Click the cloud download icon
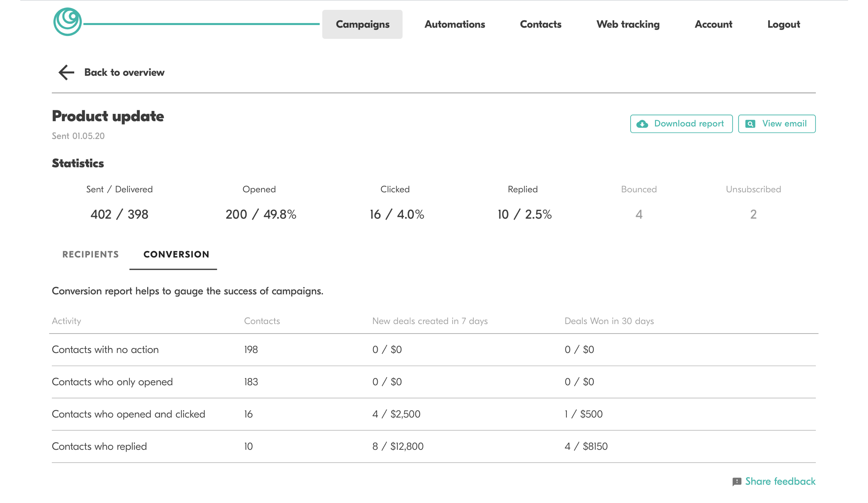Viewport: 868px width, 503px height. coord(642,124)
